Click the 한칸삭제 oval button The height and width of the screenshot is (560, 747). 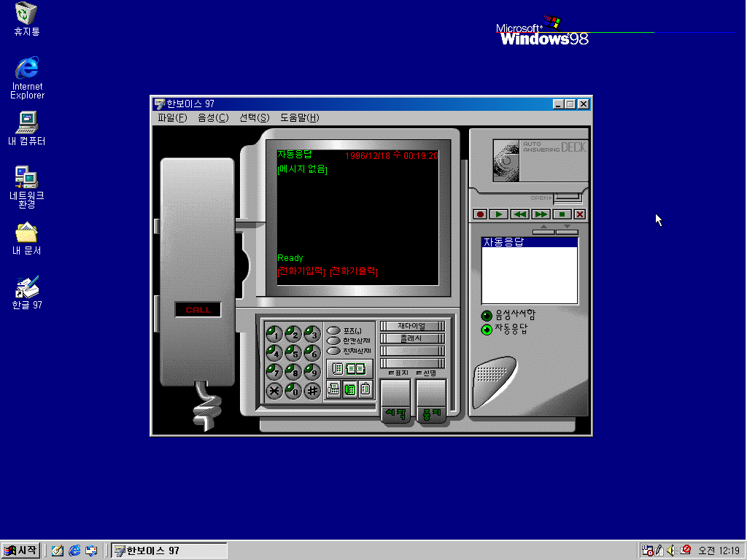coord(333,341)
